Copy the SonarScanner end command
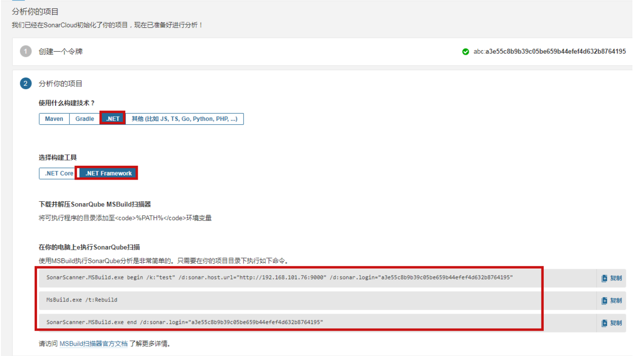 click(x=612, y=323)
